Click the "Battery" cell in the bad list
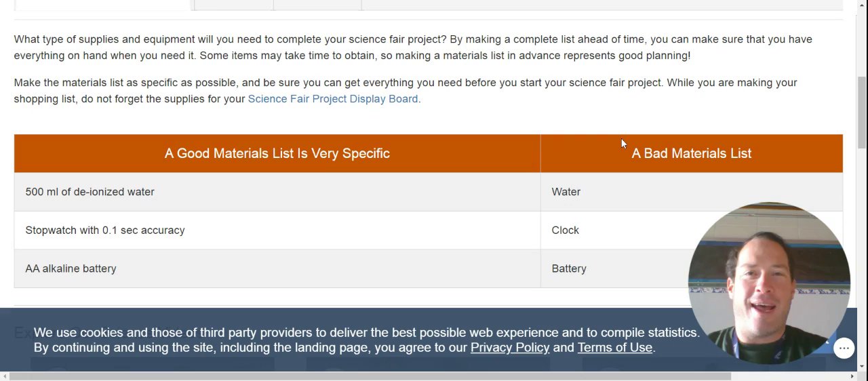 point(568,269)
